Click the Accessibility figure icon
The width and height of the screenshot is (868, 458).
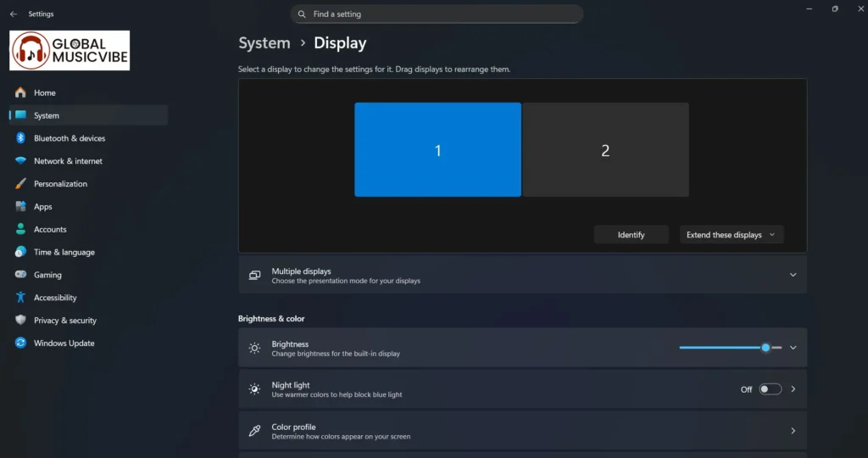[20, 297]
